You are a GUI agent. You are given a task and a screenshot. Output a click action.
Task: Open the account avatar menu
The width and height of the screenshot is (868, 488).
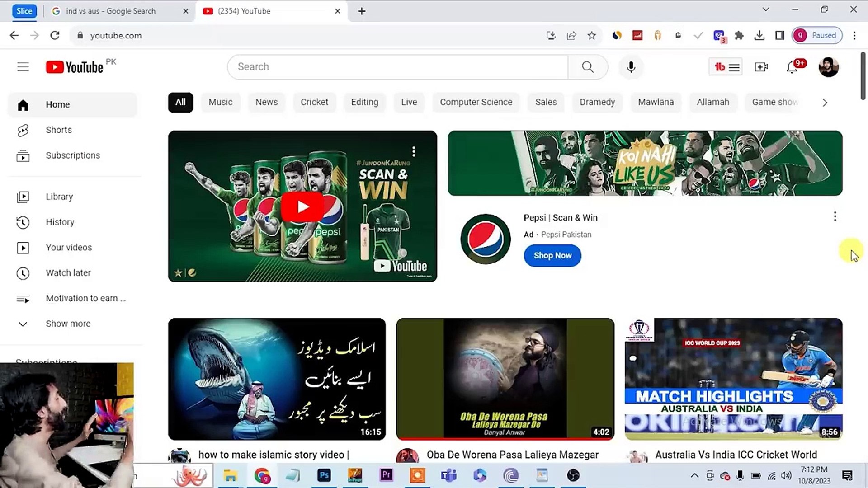point(829,67)
